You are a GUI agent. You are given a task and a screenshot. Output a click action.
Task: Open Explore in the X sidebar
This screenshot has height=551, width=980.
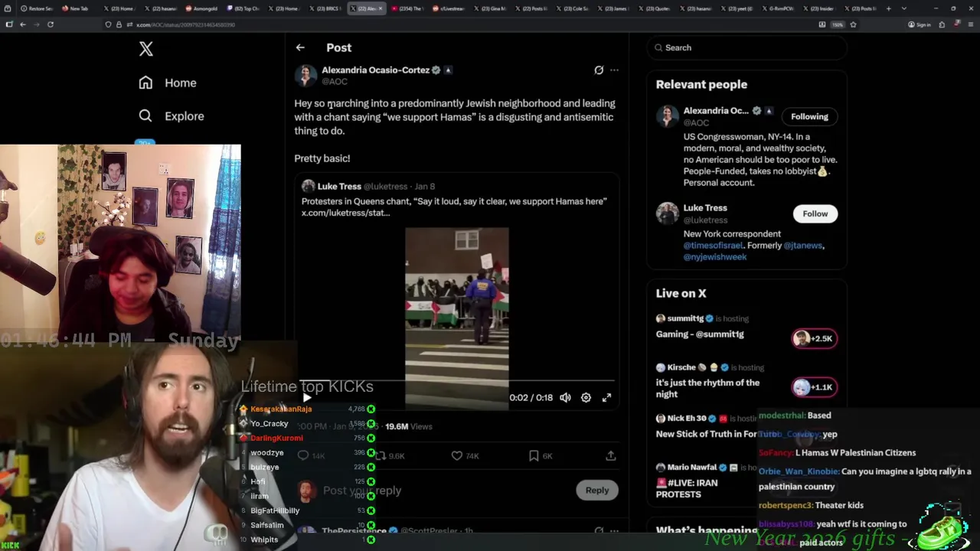pyautogui.click(x=171, y=116)
